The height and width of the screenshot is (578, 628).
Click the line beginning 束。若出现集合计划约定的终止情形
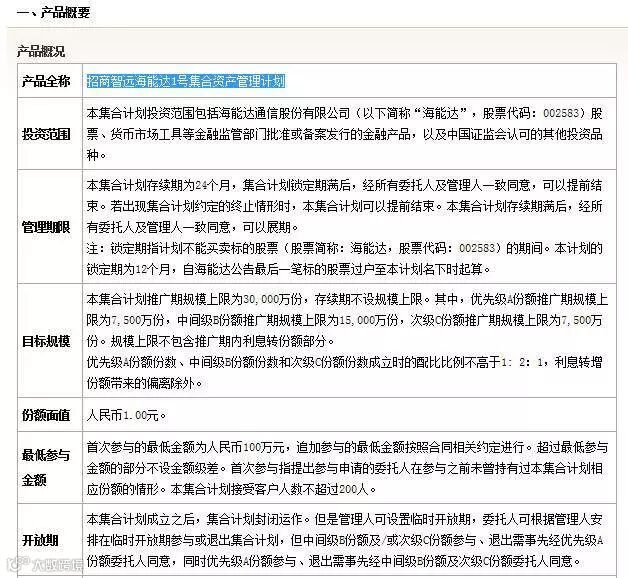[345, 206]
